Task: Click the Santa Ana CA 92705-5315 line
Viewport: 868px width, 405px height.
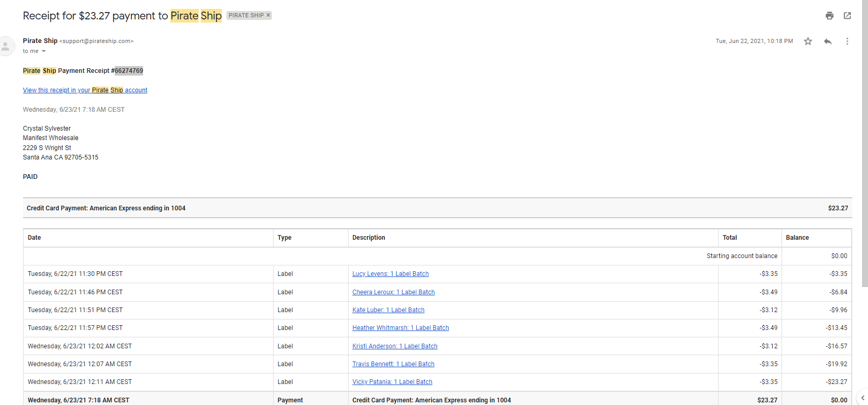Action: (x=60, y=157)
